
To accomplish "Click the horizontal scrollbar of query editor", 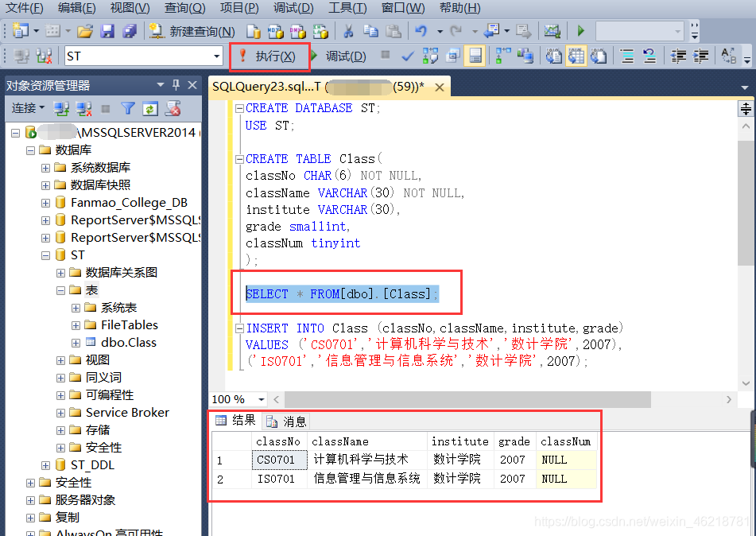I will 467,399.
